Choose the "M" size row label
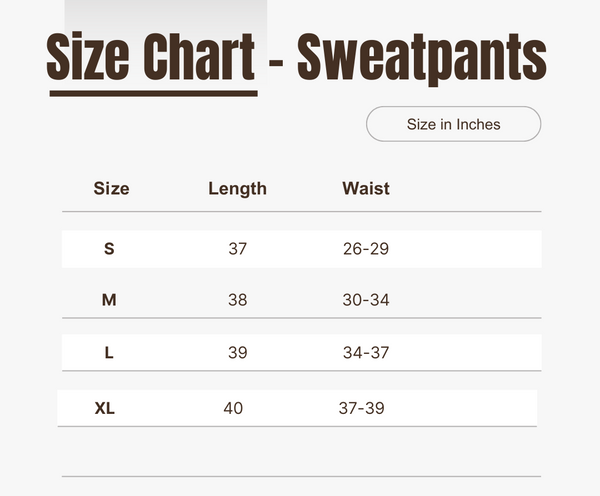The height and width of the screenshot is (496, 600). 109,300
